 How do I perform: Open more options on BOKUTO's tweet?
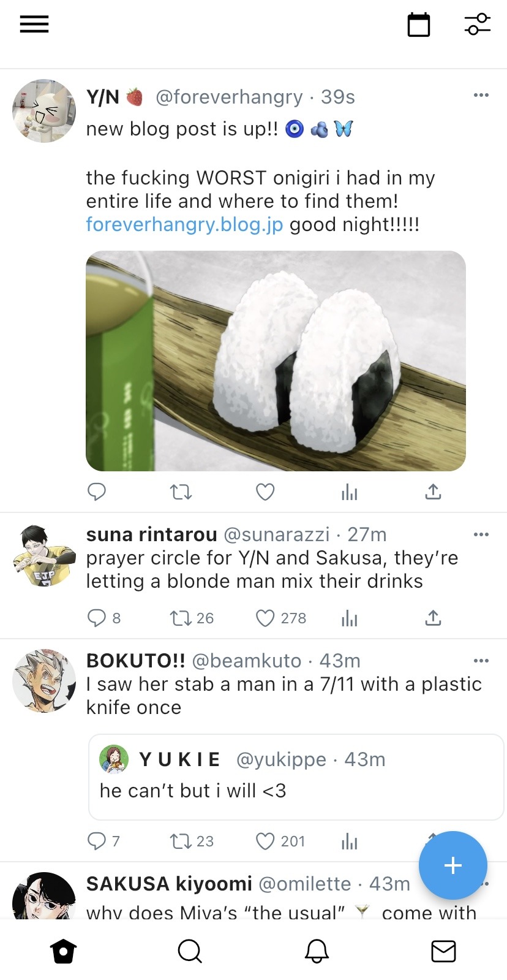click(x=481, y=660)
